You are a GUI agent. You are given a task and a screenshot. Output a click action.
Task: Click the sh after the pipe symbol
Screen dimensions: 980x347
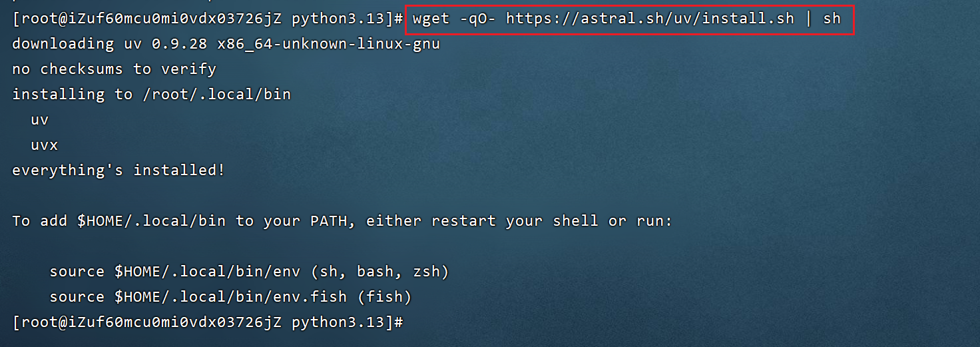(x=832, y=18)
